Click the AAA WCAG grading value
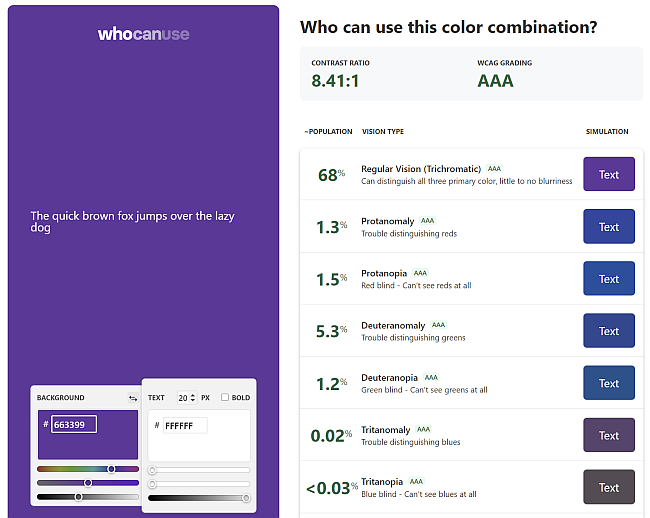Screen dimensions: 650x518 coord(495,81)
